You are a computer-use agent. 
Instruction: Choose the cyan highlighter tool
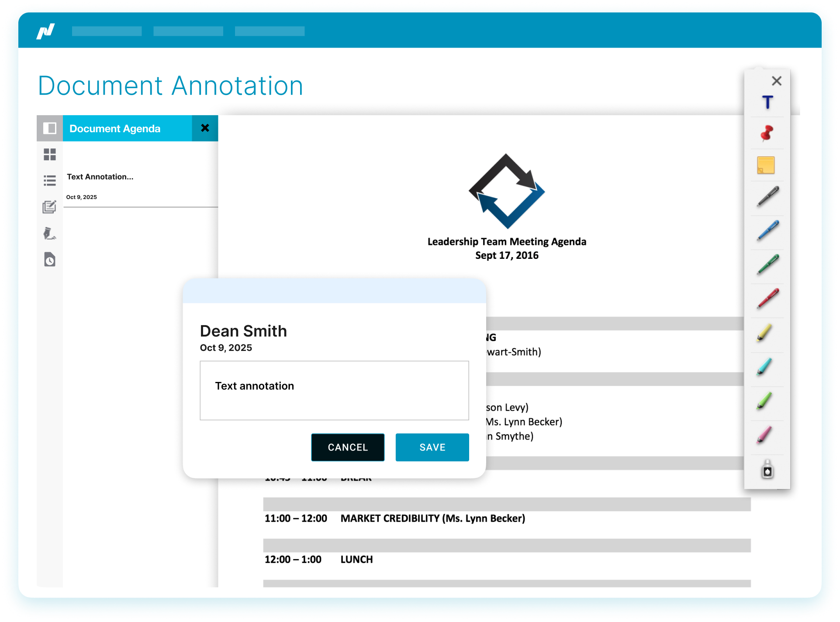(765, 367)
